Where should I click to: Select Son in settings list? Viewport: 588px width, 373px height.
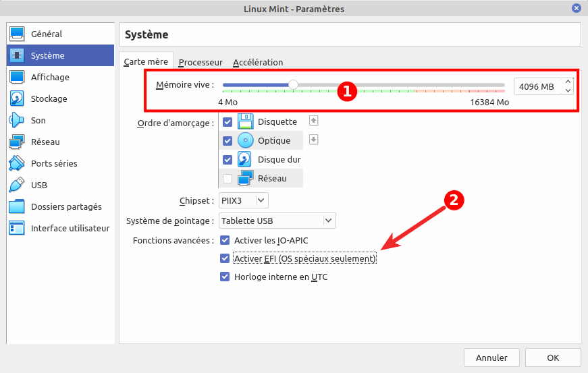[60, 120]
